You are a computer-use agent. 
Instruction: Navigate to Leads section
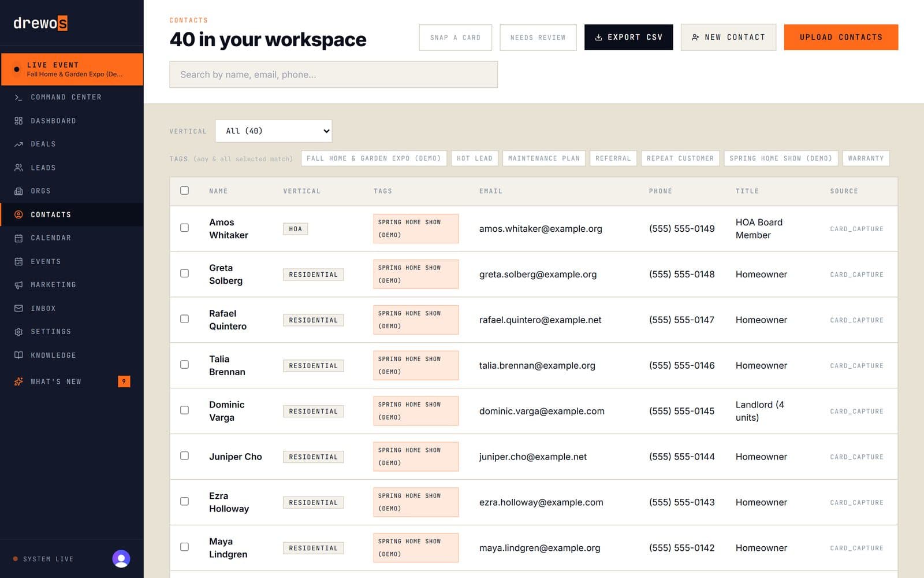point(72,168)
